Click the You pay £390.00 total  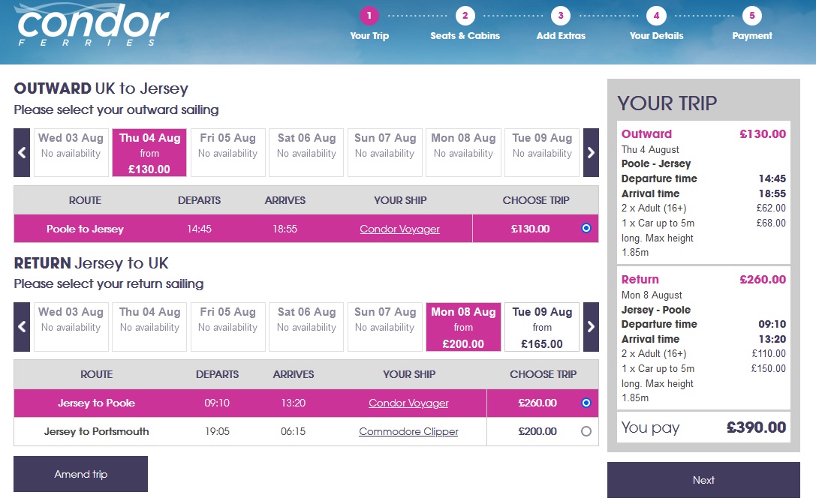703,427
